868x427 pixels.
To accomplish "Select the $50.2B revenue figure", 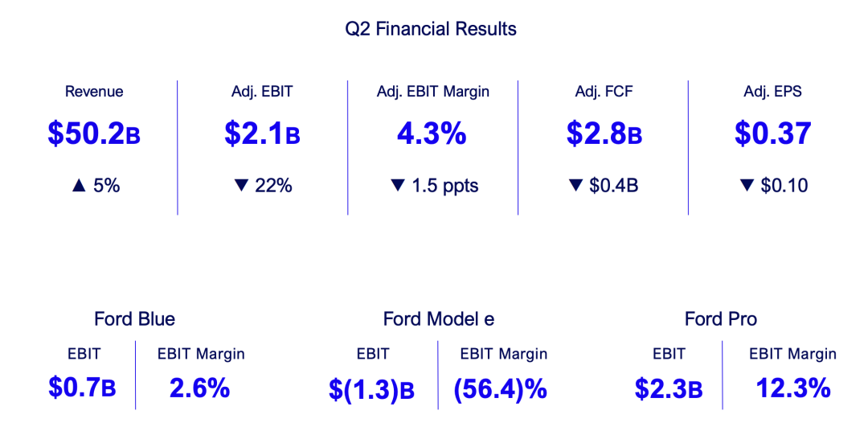I will pyautogui.click(x=94, y=133).
